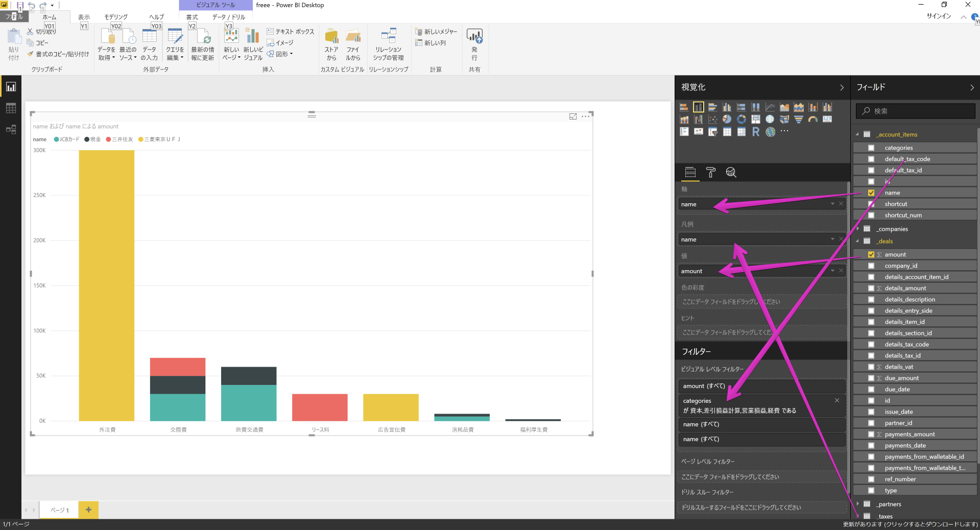Viewport: 980px width, 530px height.
Task: Switch to Relationships view in left sidebar
Action: [x=11, y=130]
